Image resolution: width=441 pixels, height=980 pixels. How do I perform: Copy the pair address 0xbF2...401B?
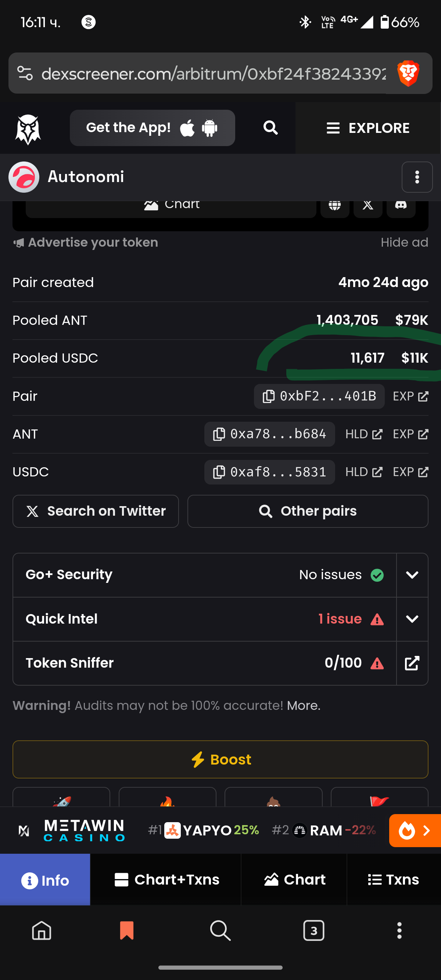point(319,396)
